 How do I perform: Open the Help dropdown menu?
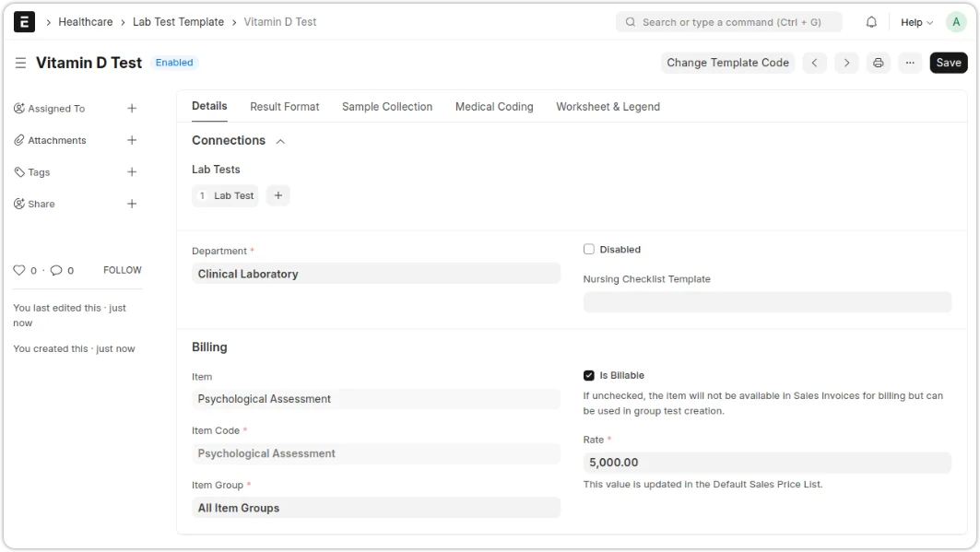(916, 22)
